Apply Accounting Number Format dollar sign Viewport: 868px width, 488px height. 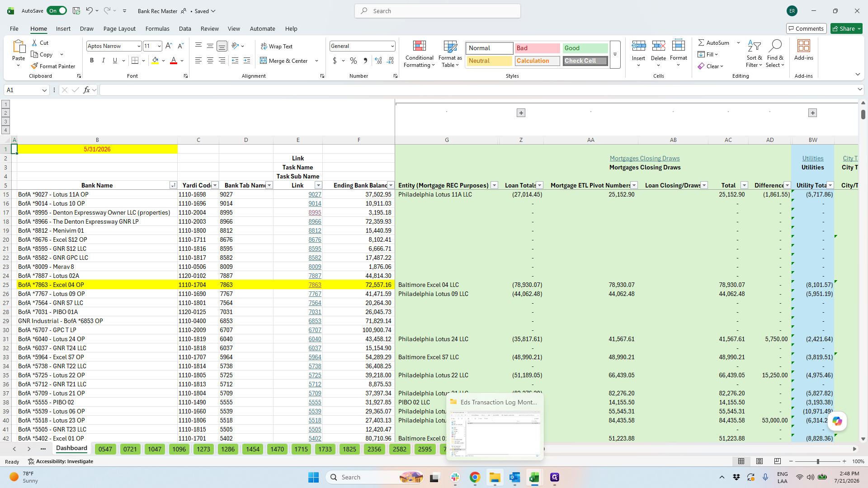tap(335, 61)
